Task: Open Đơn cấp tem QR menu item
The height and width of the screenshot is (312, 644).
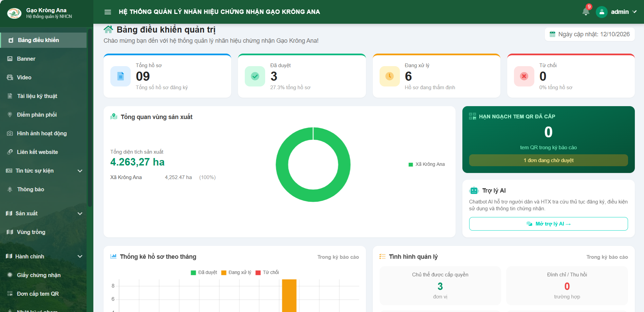Action: pos(43,294)
